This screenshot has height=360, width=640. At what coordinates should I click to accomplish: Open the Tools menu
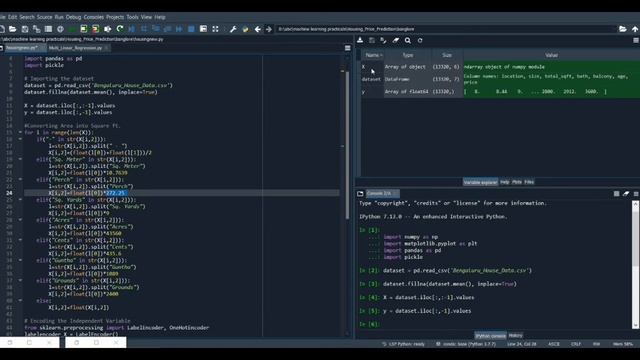[x=132, y=17]
